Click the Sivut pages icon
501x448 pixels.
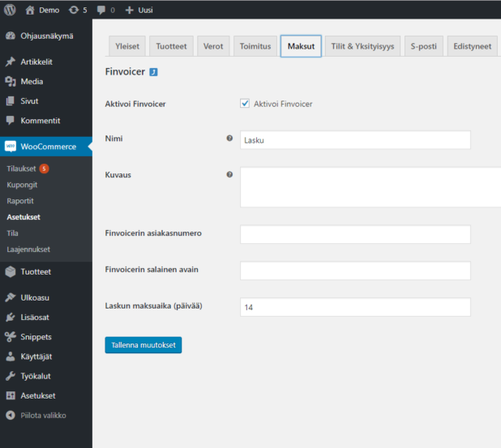pos(11,101)
